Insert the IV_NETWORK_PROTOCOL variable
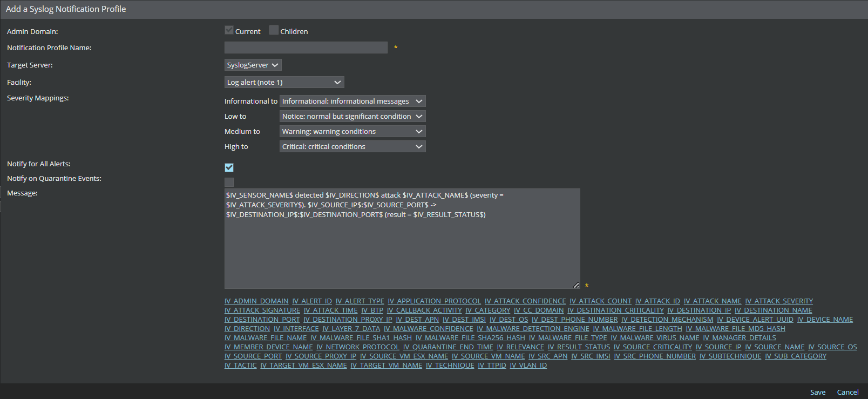 coord(358,347)
